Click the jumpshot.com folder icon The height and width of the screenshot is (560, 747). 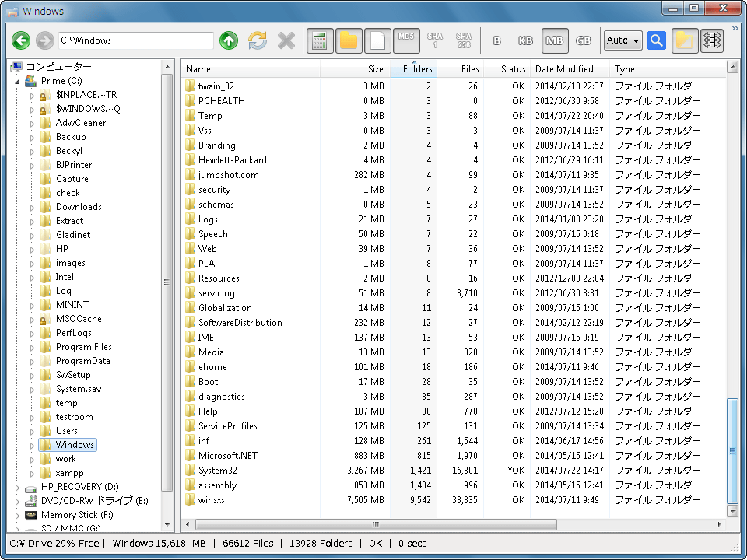click(190, 175)
